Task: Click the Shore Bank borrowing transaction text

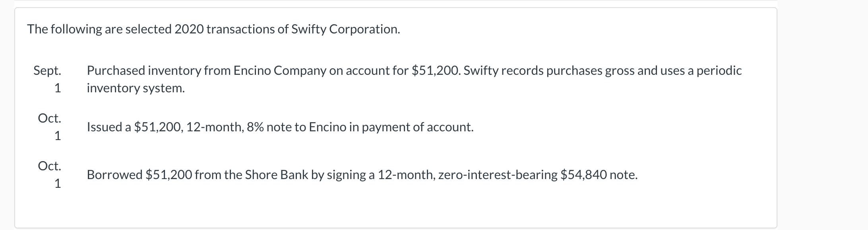Action: point(362,175)
